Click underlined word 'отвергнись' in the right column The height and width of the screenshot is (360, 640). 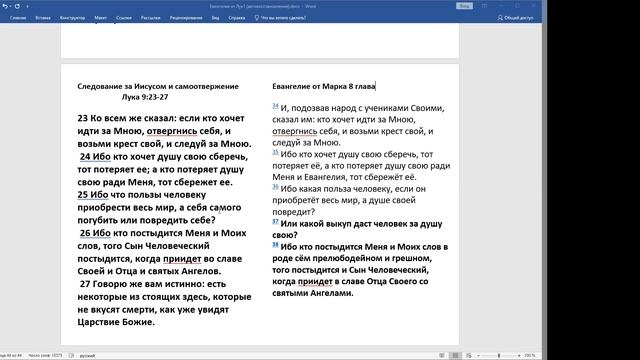tap(295, 131)
